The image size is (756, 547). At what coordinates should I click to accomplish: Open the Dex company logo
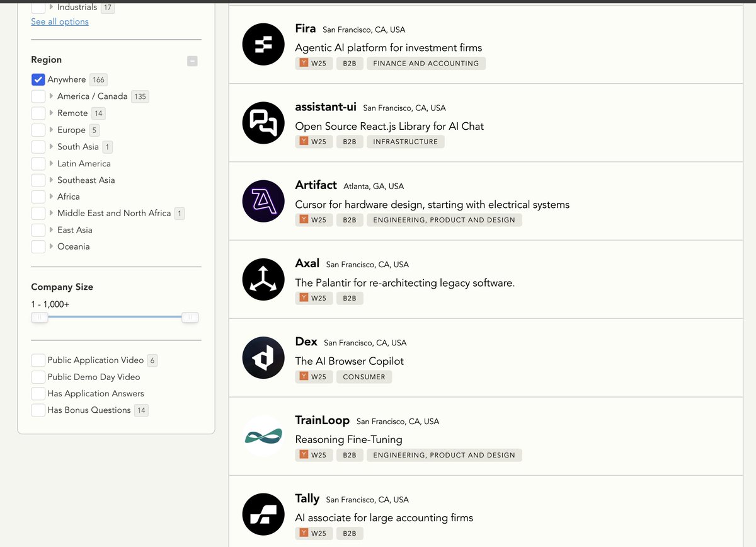[x=263, y=357]
